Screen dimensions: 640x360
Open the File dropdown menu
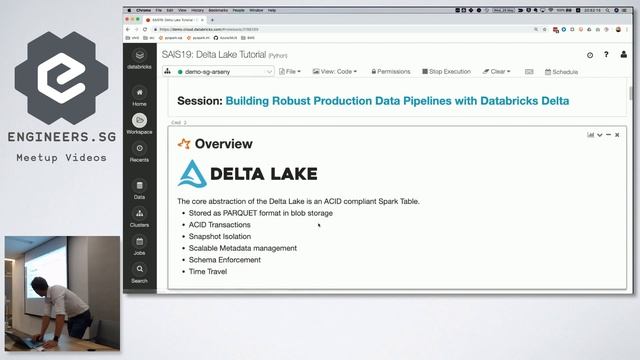click(x=290, y=71)
